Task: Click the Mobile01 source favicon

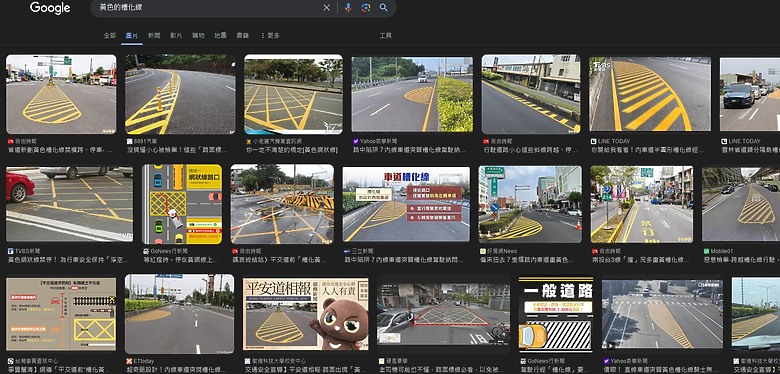Action: pyautogui.click(x=706, y=251)
